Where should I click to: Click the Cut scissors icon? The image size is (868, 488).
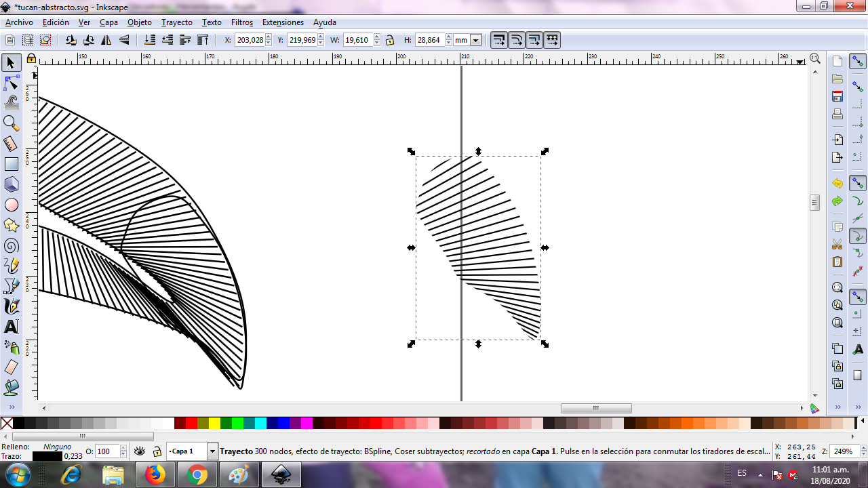point(837,244)
